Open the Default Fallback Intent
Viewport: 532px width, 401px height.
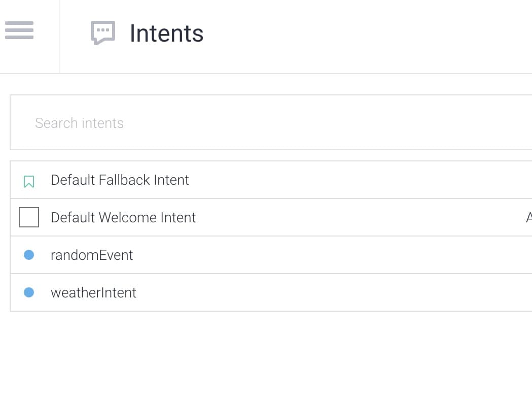(120, 180)
